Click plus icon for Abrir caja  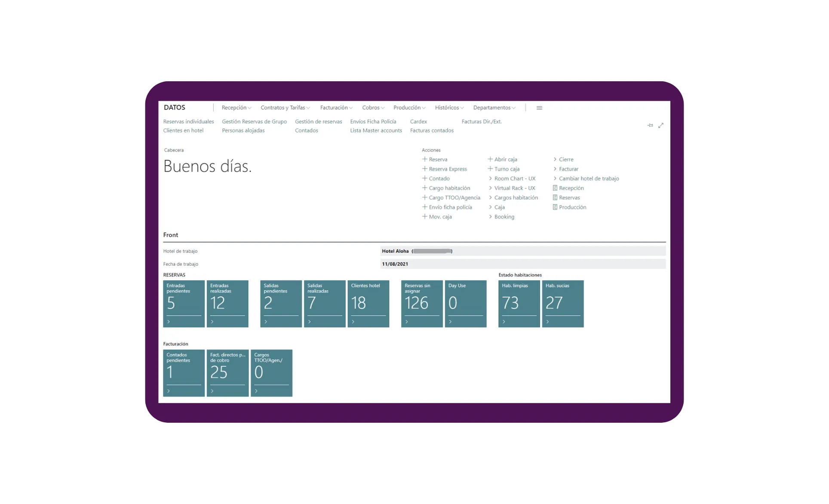pos(490,159)
